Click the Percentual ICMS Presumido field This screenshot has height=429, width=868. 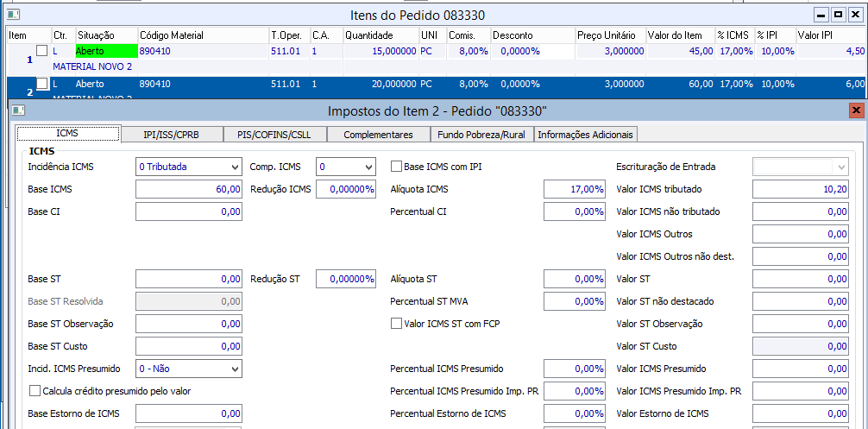click(x=574, y=369)
